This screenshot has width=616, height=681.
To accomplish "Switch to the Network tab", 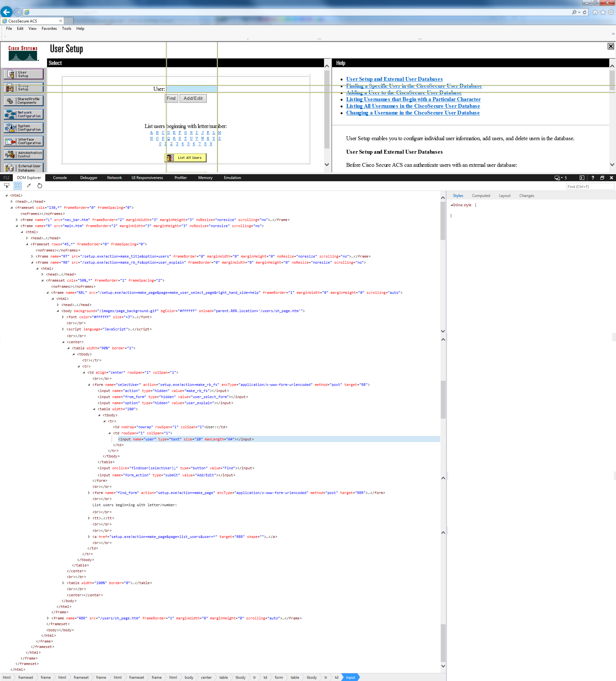I will (115, 178).
